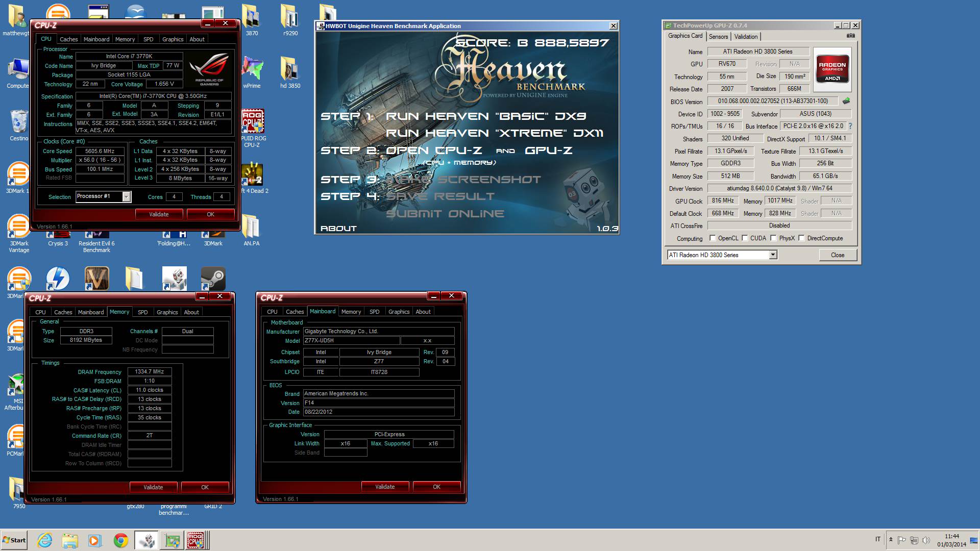Image resolution: width=980 pixels, height=551 pixels.
Task: Click the bus interface question mark icon
Action: 850,126
